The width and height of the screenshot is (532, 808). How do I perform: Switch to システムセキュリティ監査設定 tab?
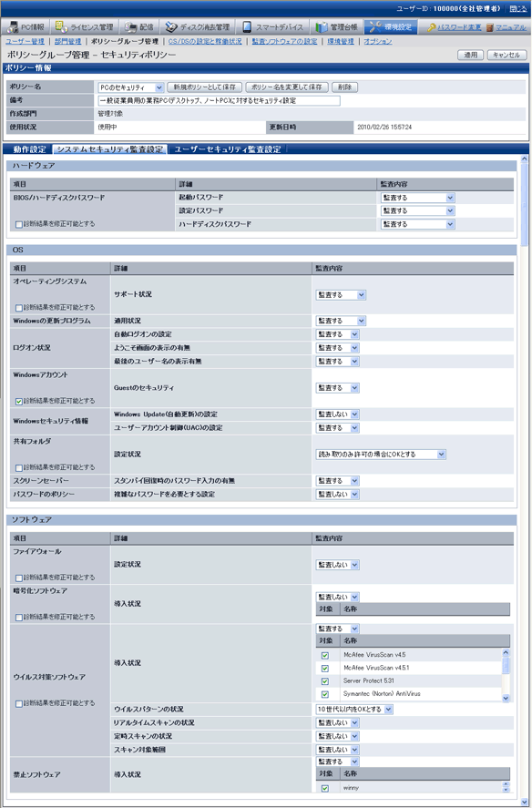[110, 149]
